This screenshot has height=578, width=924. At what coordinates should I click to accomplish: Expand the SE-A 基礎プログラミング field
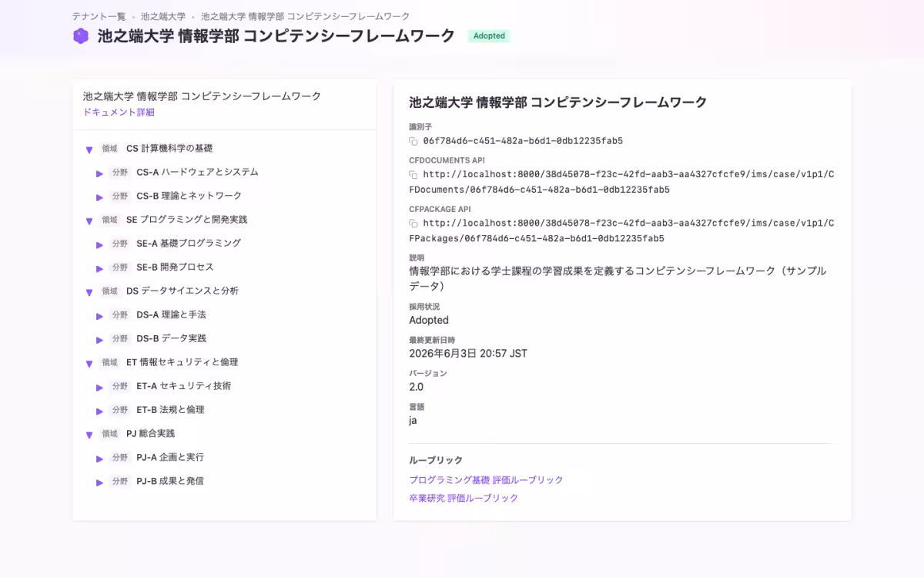(99, 245)
